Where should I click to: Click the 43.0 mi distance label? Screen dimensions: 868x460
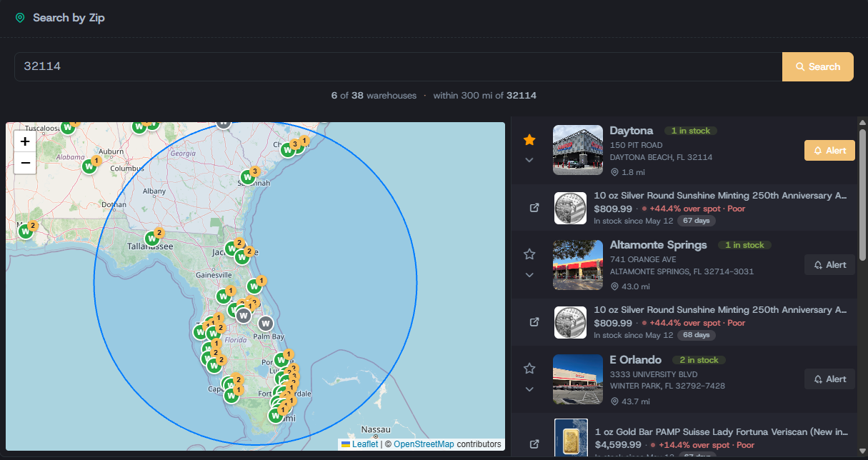(630, 286)
